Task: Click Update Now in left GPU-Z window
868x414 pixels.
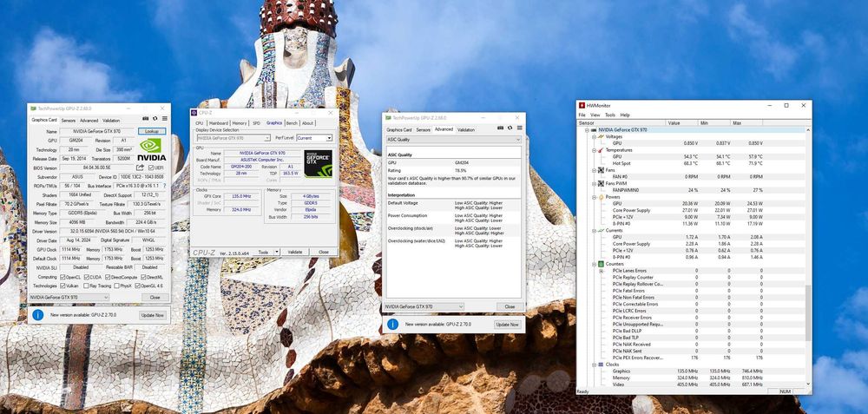Action: (x=152, y=315)
